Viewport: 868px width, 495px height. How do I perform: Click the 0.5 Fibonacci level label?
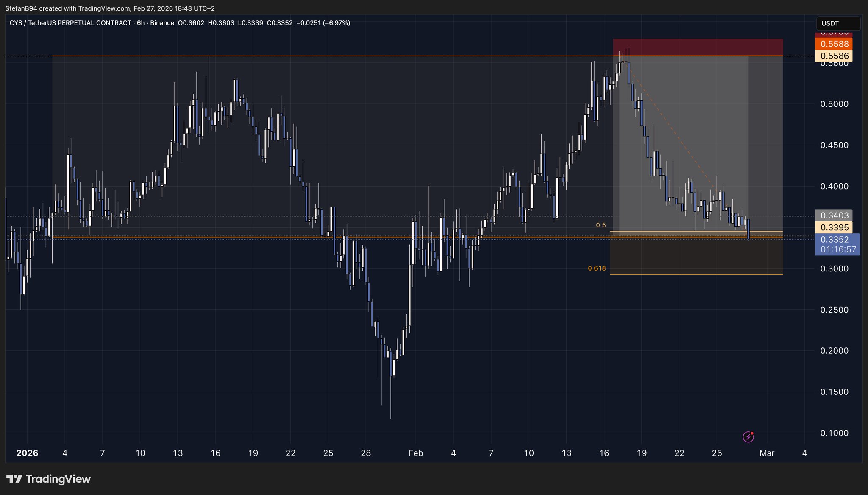pos(601,225)
